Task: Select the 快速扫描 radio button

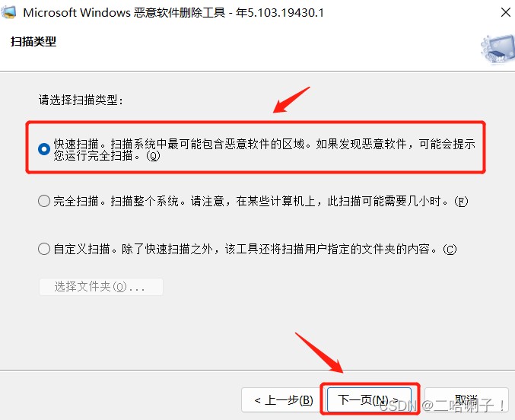Action: 44,149
